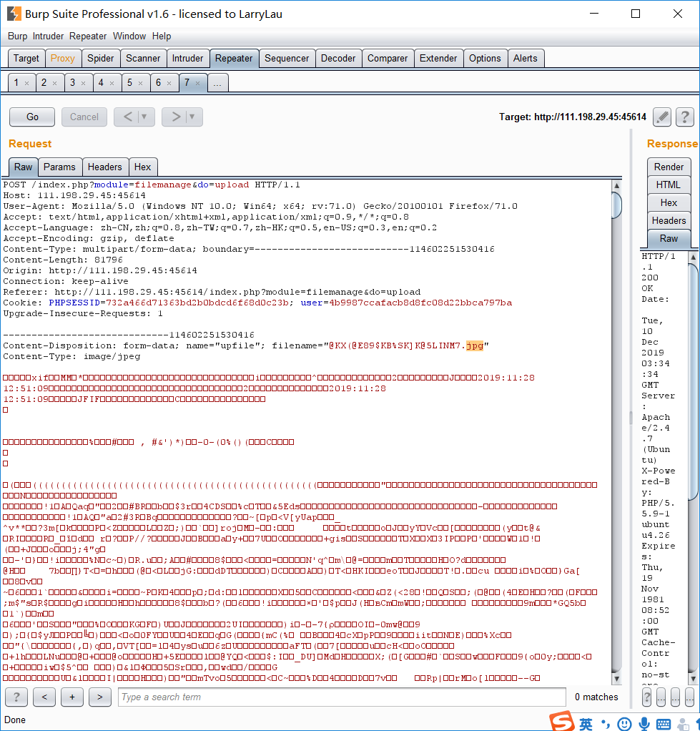Open the Help menu
This screenshot has height=731, width=700.
162,36
